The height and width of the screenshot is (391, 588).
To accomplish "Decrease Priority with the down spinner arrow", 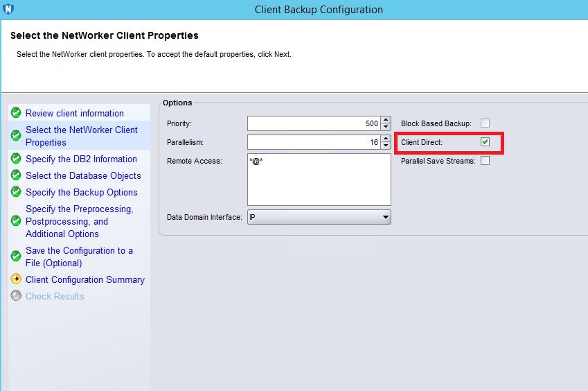I will pyautogui.click(x=386, y=127).
